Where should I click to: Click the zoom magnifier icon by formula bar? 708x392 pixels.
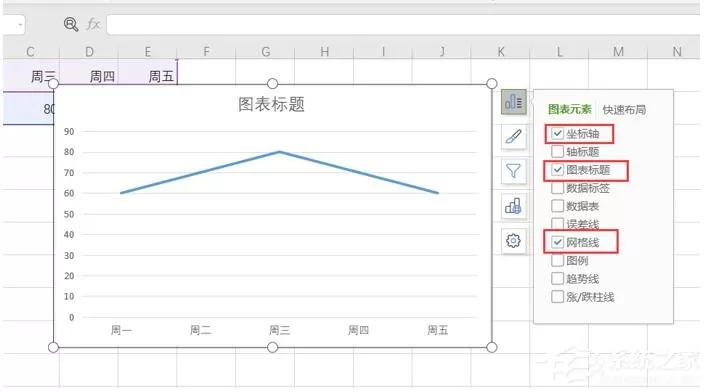(71, 24)
